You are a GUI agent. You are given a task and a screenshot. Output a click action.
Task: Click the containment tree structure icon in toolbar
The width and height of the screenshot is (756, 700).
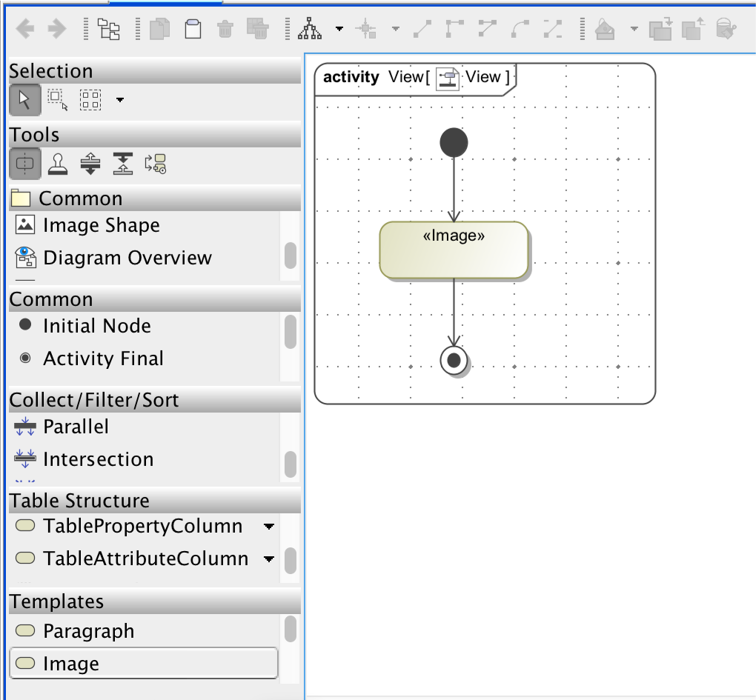click(x=109, y=29)
